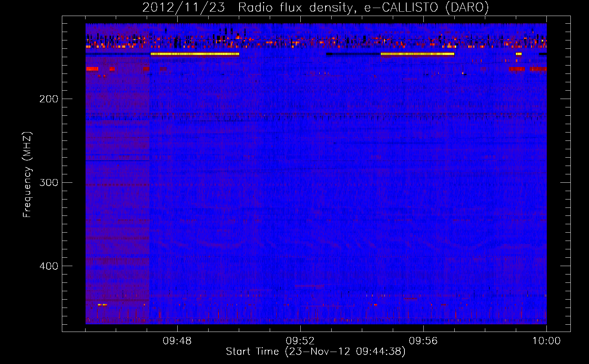Click the 400 frequency tick label
The height and width of the screenshot is (364, 589).
click(49, 266)
